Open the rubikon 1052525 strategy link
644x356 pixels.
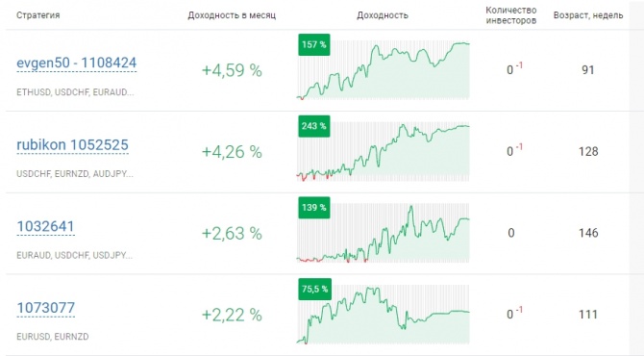pos(72,144)
